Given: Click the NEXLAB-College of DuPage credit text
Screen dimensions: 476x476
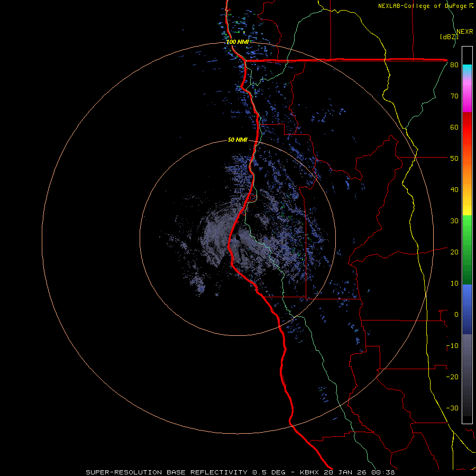Looking at the screenshot, I should 426,6.
